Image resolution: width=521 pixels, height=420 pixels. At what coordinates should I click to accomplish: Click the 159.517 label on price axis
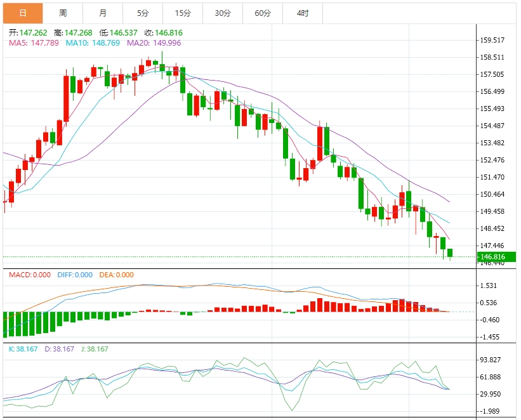point(492,40)
